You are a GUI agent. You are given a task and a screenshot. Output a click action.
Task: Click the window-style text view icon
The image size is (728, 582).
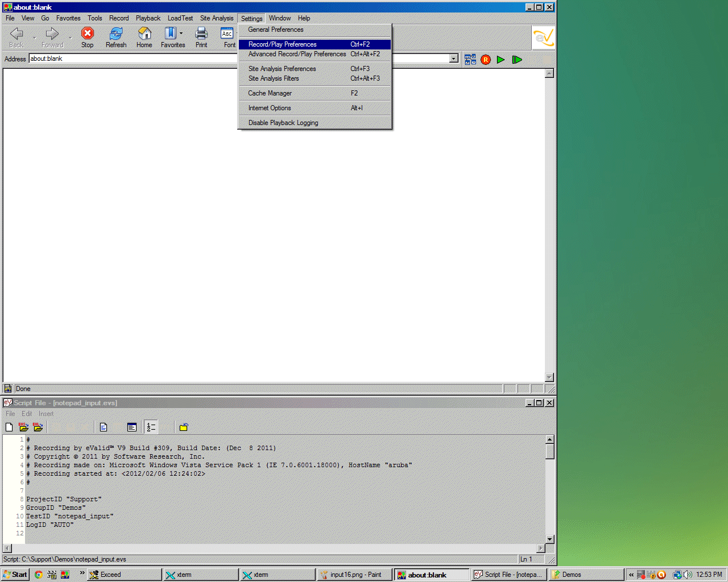132,427
